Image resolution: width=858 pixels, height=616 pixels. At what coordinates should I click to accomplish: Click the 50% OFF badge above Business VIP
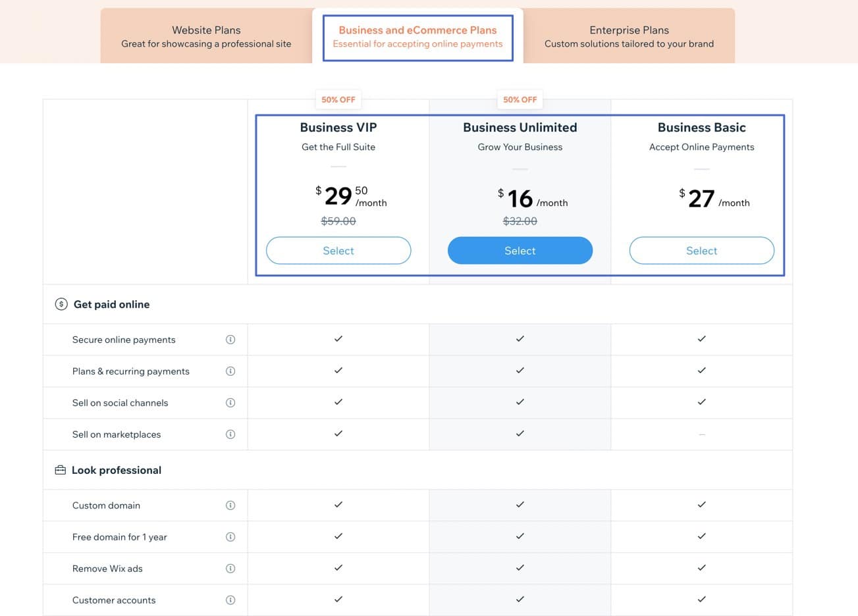coord(338,99)
